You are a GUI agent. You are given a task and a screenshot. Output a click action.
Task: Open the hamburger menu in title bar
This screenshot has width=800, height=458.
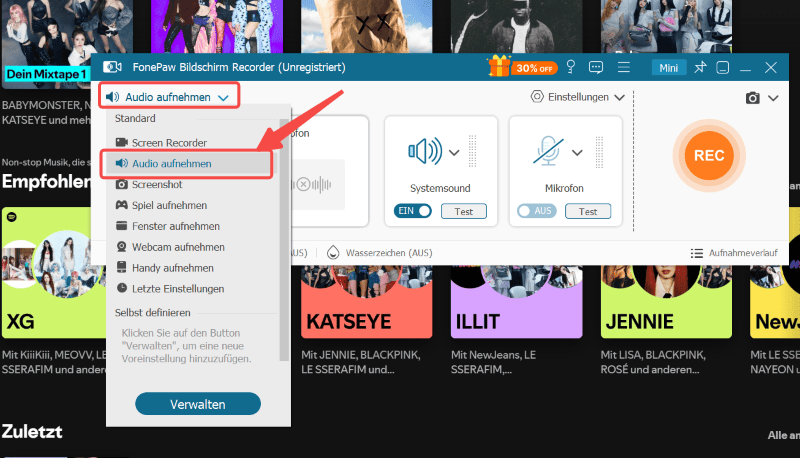coord(623,67)
